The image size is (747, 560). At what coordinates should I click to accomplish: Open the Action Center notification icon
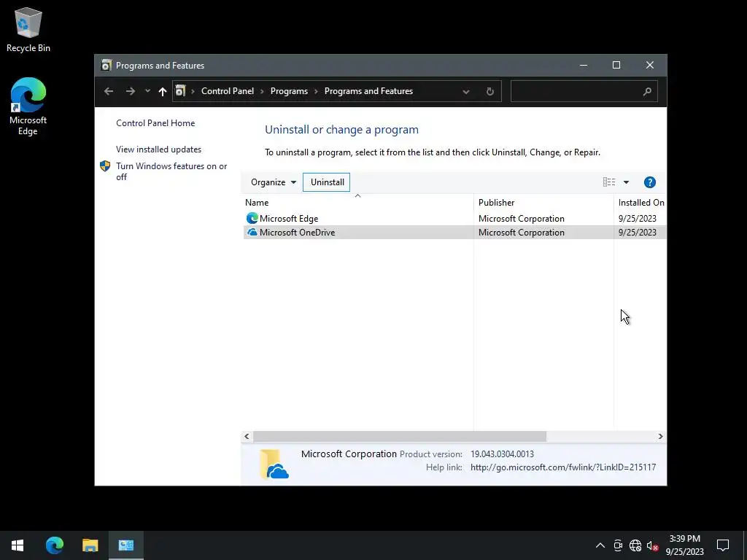[723, 545]
